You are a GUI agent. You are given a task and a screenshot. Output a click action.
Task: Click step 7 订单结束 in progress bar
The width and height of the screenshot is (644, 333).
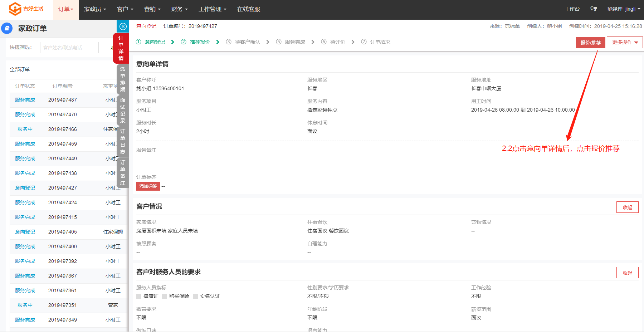click(376, 42)
